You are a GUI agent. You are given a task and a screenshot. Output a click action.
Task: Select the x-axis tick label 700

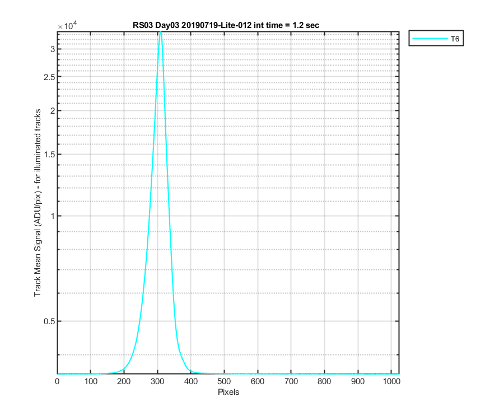[291, 381]
